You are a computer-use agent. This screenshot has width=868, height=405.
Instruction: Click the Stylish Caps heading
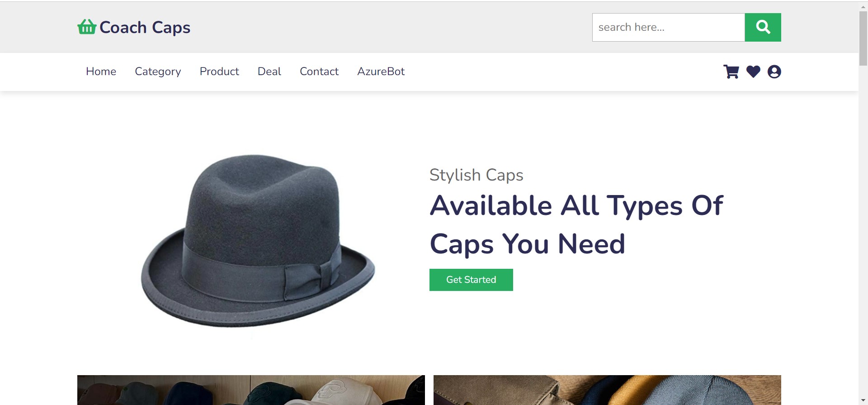[476, 175]
